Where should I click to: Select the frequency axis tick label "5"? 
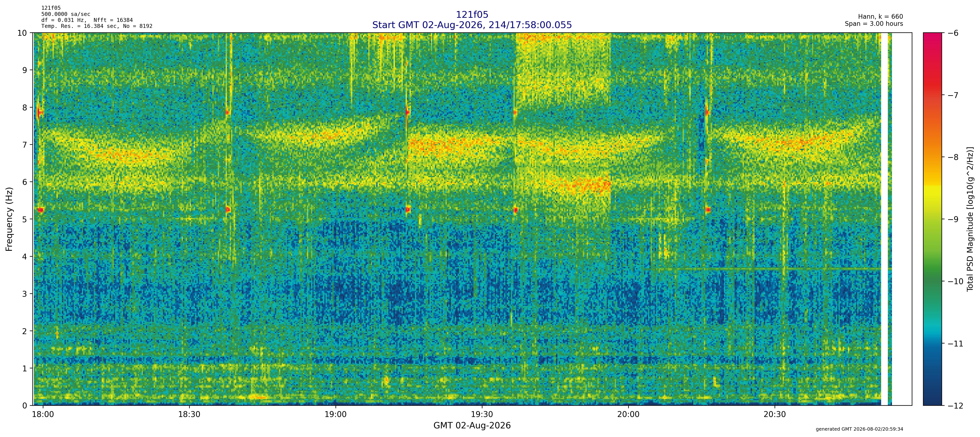point(25,219)
